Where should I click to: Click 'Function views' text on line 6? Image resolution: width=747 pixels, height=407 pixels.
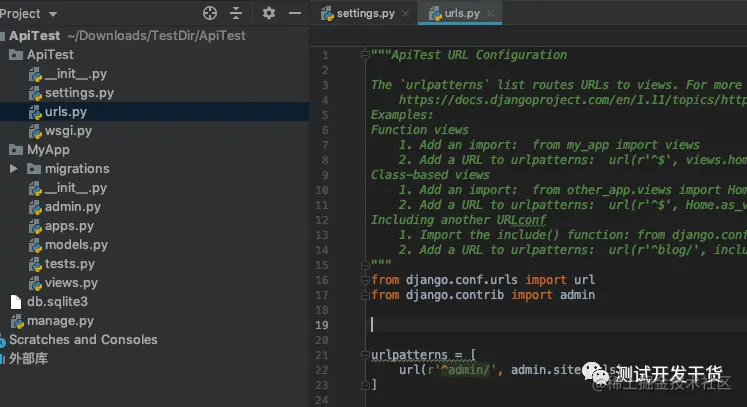pos(420,130)
